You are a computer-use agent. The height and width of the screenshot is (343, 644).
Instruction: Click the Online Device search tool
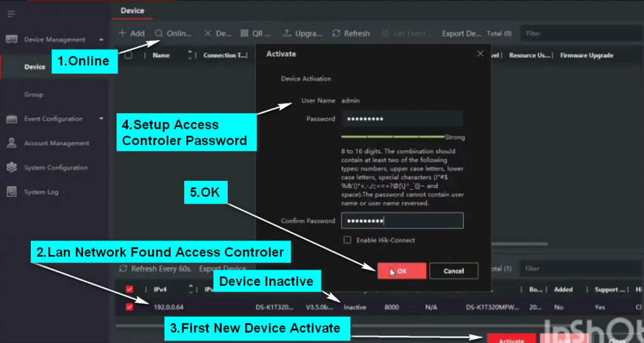pos(174,34)
